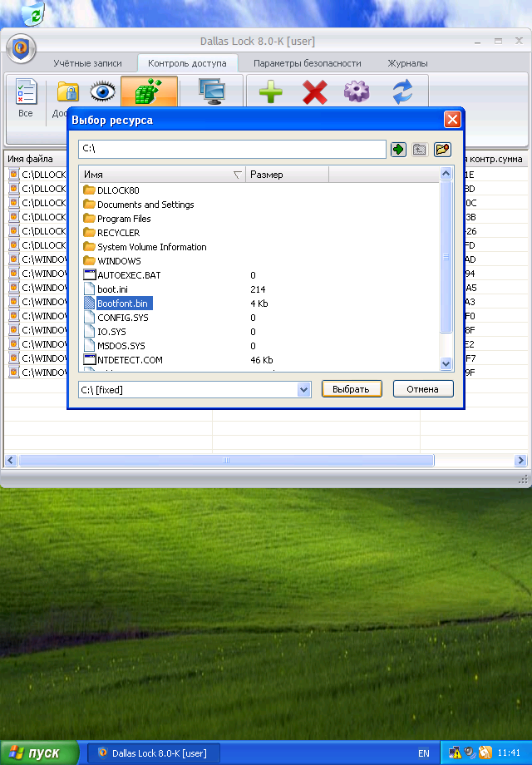The height and width of the screenshot is (765, 532).
Task: Select the AUTOEXEC.BAT file
Action: coord(122,275)
